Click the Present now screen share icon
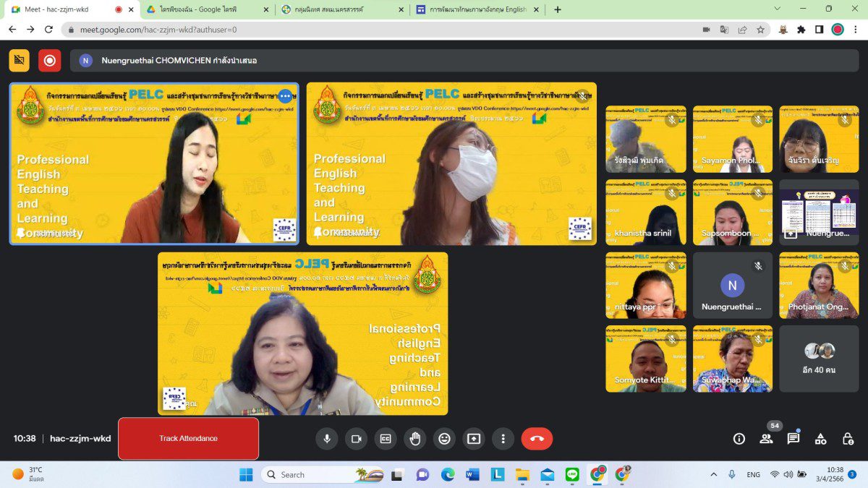Screen dimensions: 868x488 (474, 438)
